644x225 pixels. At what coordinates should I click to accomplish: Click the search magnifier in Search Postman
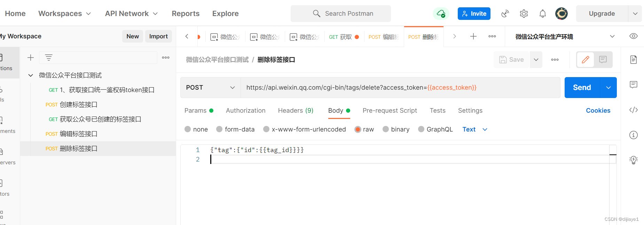316,14
